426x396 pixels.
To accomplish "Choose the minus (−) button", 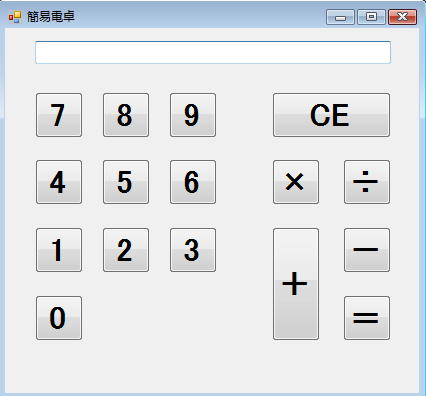I will pyautogui.click(x=367, y=250).
